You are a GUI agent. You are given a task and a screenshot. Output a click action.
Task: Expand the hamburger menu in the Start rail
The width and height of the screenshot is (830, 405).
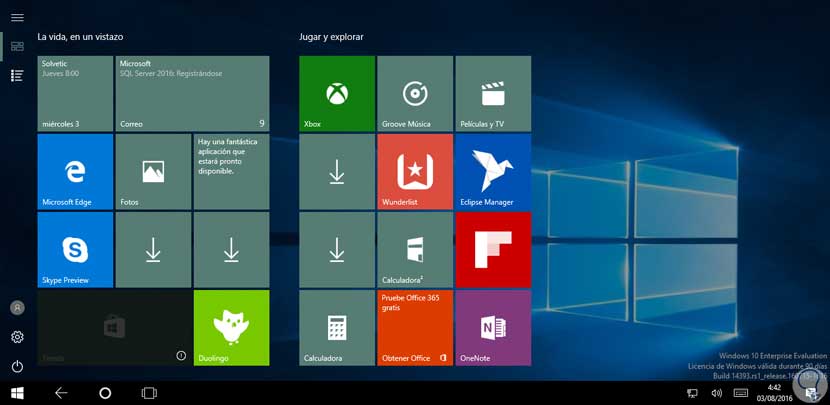click(17, 17)
